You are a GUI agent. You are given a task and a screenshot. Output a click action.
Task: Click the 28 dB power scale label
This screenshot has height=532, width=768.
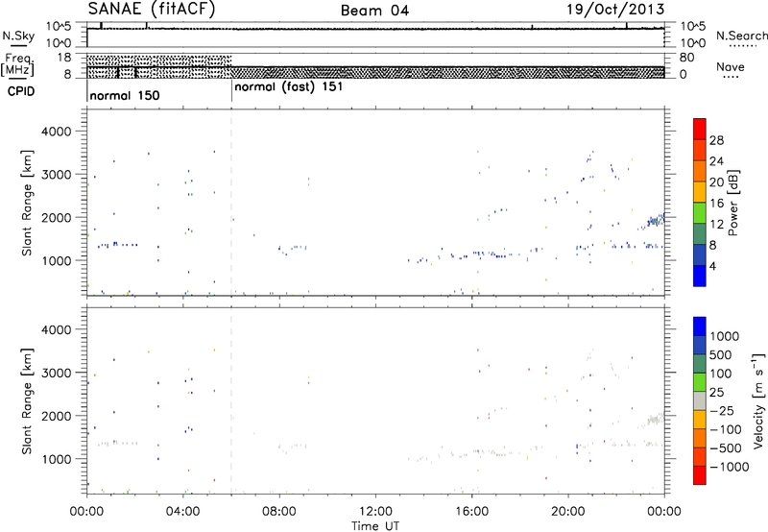point(716,140)
